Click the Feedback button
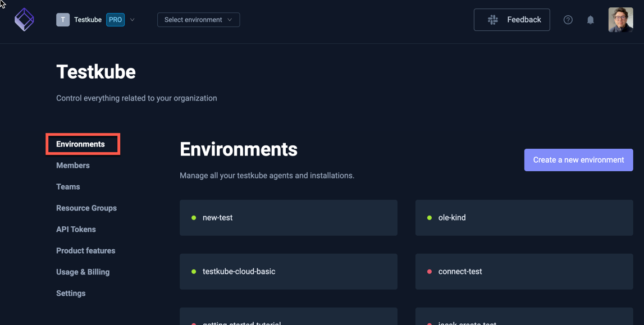Image resolution: width=644 pixels, height=325 pixels. click(511, 20)
